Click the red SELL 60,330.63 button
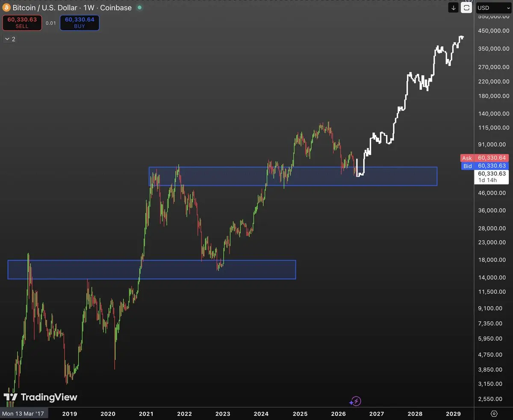 tap(22, 23)
